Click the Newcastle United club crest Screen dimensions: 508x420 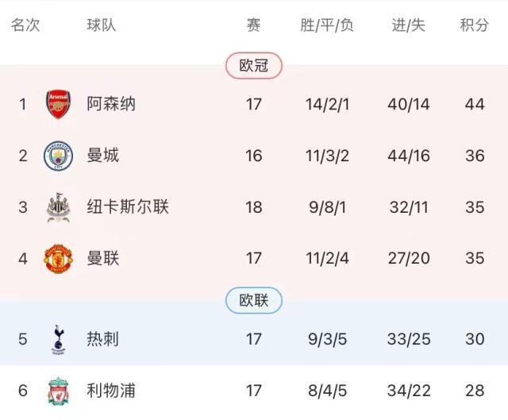coord(58,208)
